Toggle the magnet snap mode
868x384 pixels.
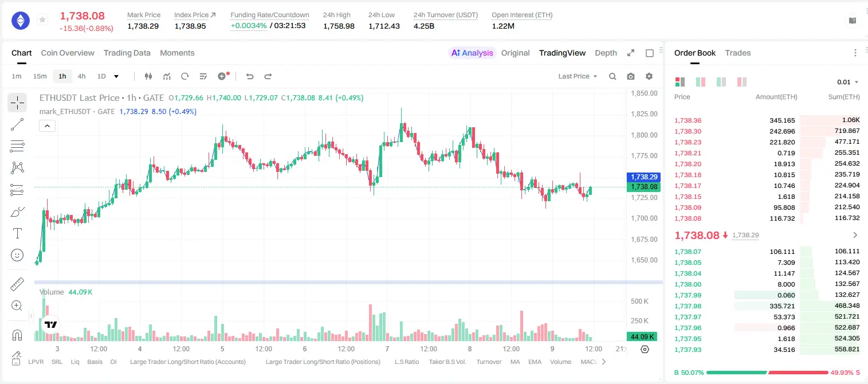click(x=17, y=335)
